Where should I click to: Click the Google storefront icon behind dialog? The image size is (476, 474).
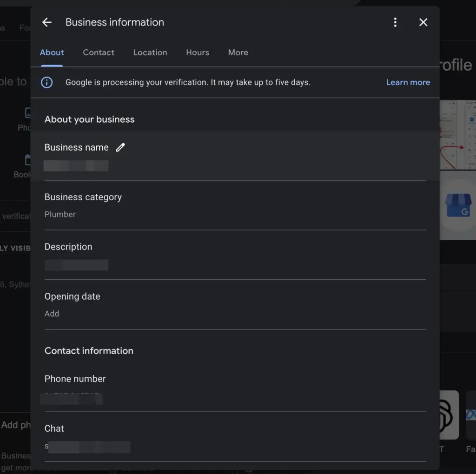coord(458,205)
